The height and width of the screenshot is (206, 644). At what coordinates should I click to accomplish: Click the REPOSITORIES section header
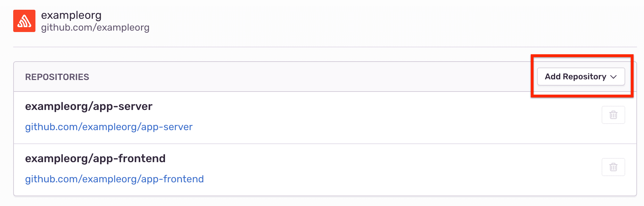[x=57, y=77]
